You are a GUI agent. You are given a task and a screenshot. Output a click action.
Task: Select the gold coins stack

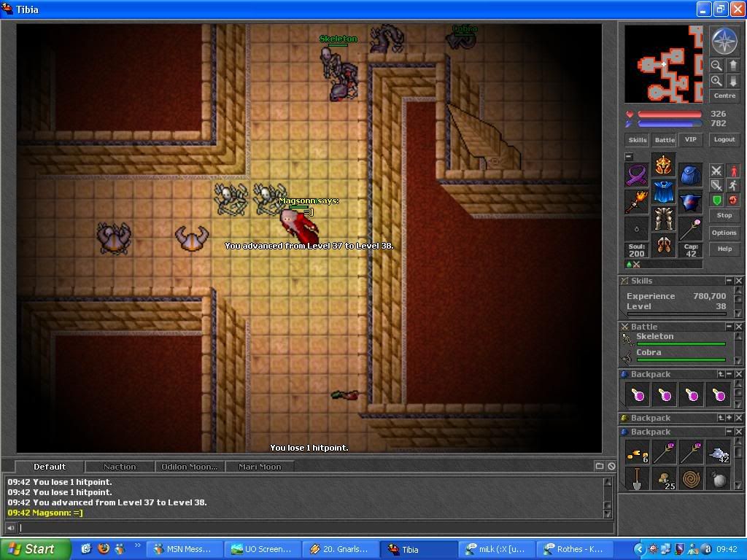point(638,453)
